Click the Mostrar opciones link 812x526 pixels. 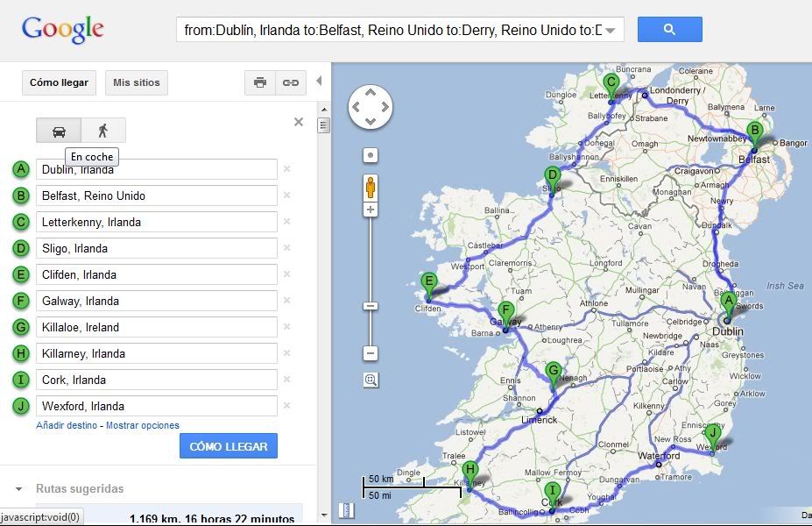(x=143, y=425)
